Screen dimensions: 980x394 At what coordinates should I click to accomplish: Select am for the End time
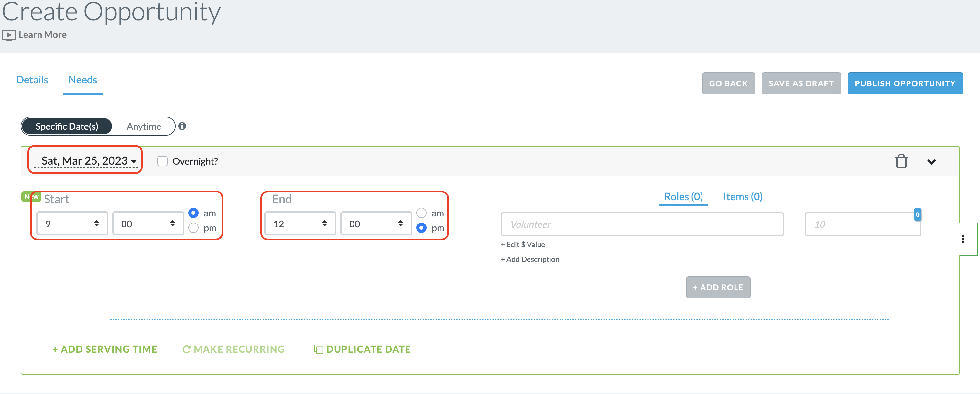coord(421,213)
